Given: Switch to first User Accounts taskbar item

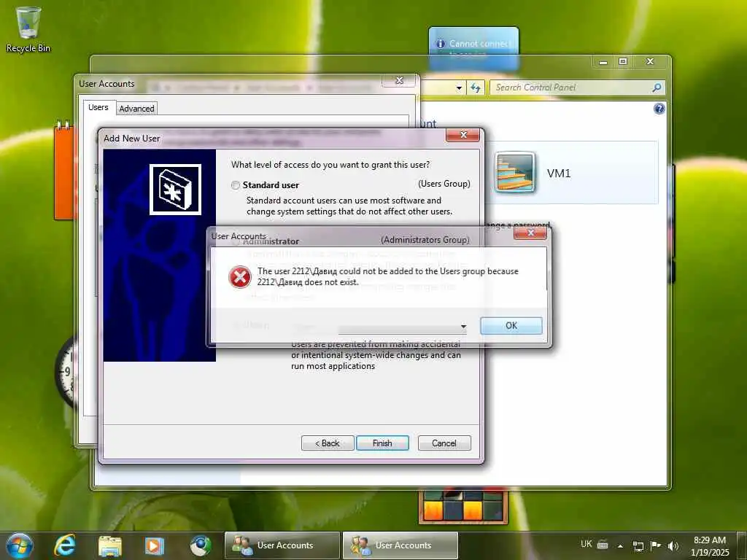Looking at the screenshot, I should click(x=282, y=545).
